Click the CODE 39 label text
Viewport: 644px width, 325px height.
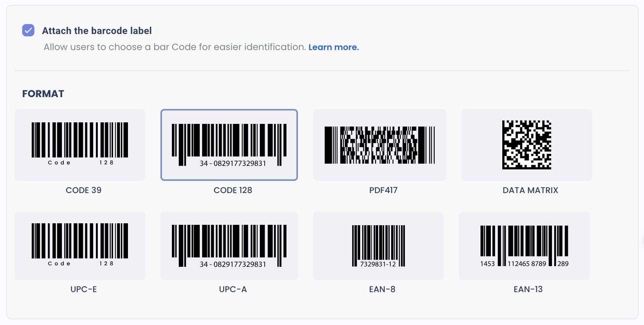pos(83,190)
